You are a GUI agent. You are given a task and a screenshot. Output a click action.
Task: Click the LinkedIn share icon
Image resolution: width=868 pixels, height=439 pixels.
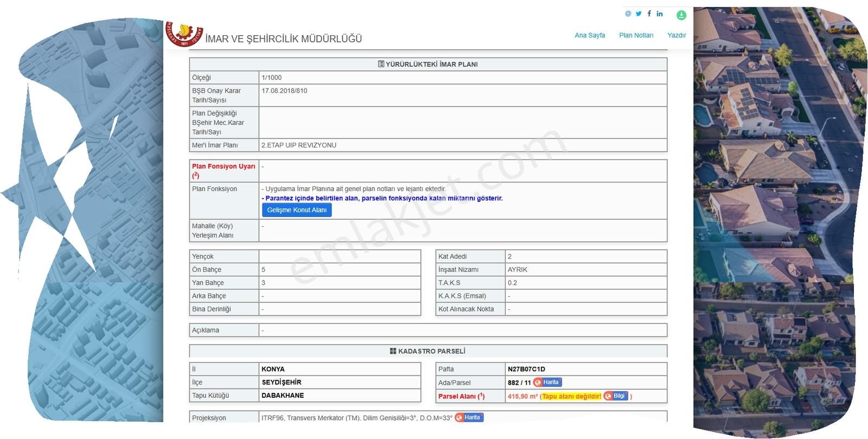point(660,14)
